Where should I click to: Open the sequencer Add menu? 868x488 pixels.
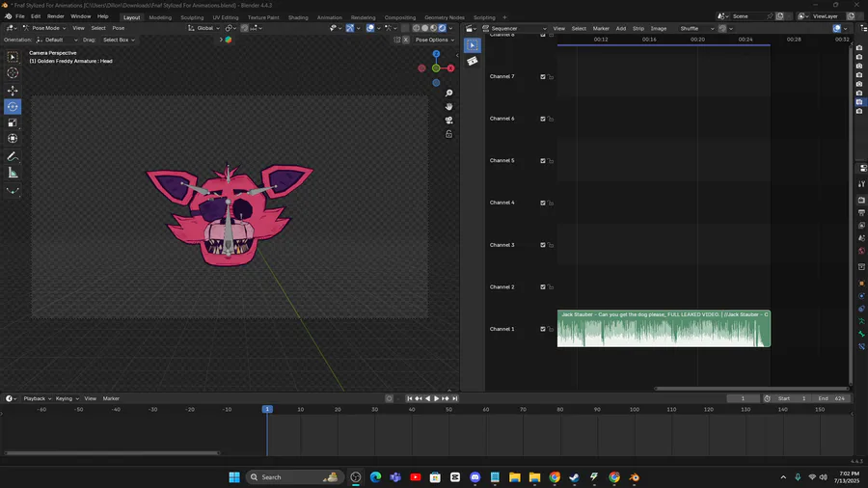click(621, 28)
